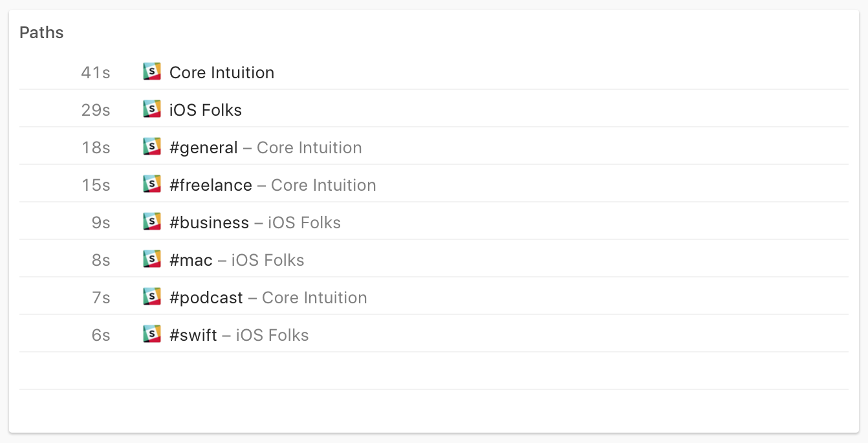Image resolution: width=868 pixels, height=443 pixels.
Task: Choose the #swift – iOS Folks entry
Action: (x=434, y=334)
